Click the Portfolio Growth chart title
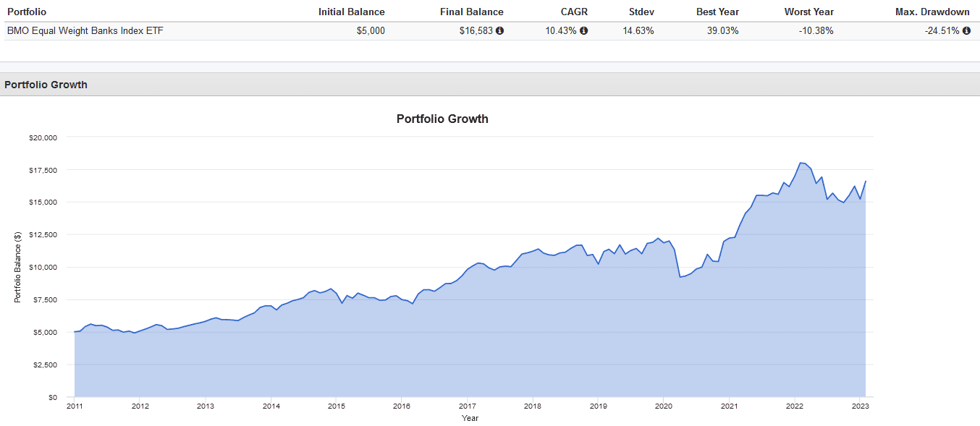This screenshot has height=426, width=980. [442, 119]
